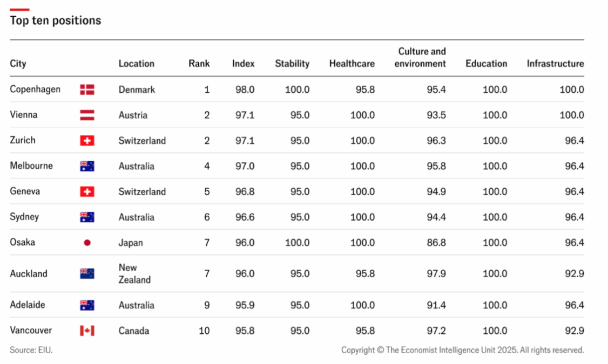
Task: Select the Infrastructure column header
Action: click(x=555, y=64)
